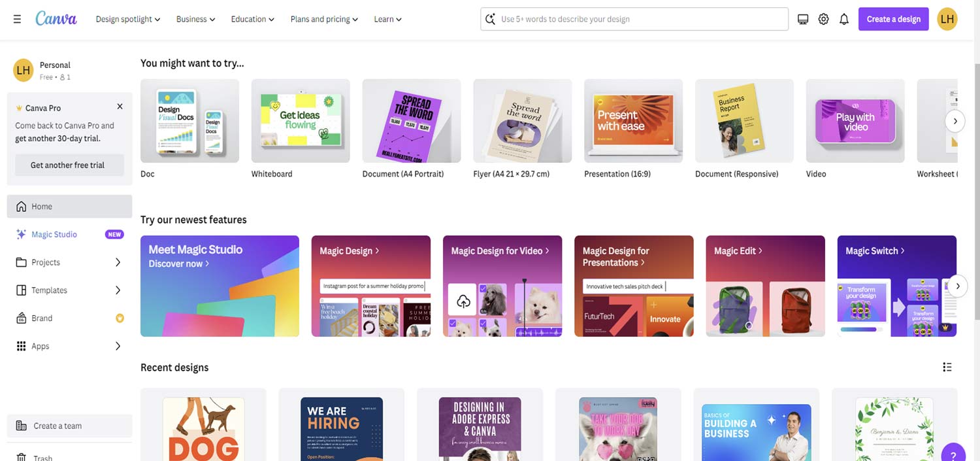Dismiss the Canva Pro promo card
The width and height of the screenshot is (980, 461).
pyautogui.click(x=120, y=107)
